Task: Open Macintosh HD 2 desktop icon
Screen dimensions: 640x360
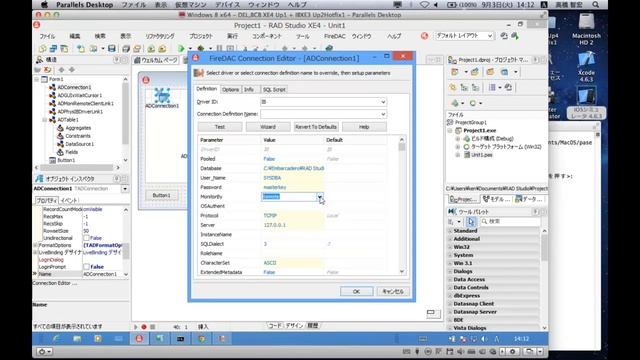Action: [x=586, y=29]
